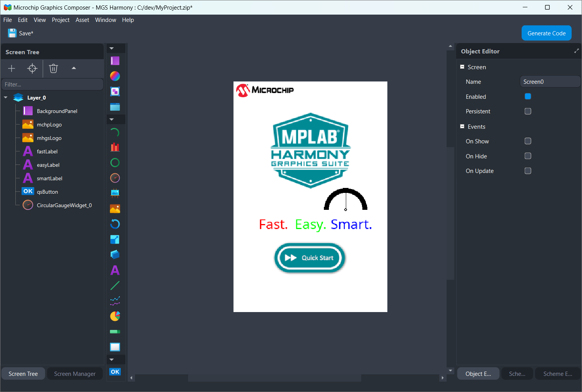This screenshot has width=582, height=392.
Task: Select CircularGaugeWidget_0 in the tree
Action: click(64, 205)
